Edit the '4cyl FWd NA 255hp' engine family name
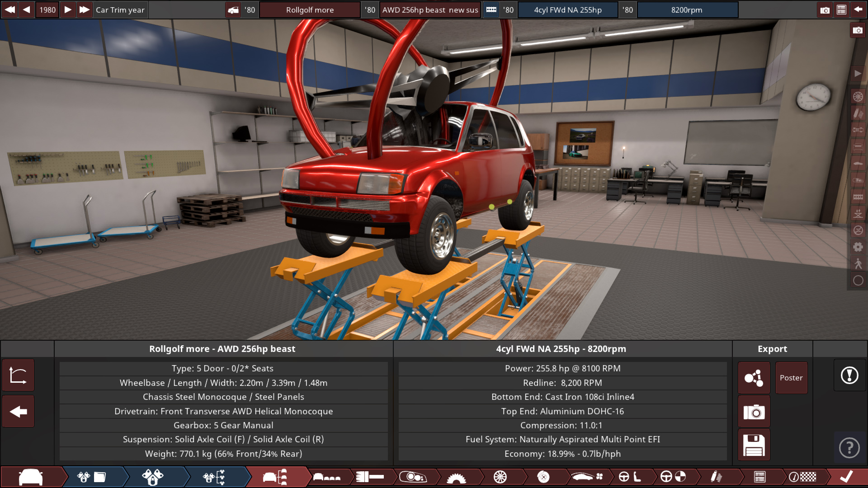This screenshot has height=488, width=868. (x=568, y=9)
